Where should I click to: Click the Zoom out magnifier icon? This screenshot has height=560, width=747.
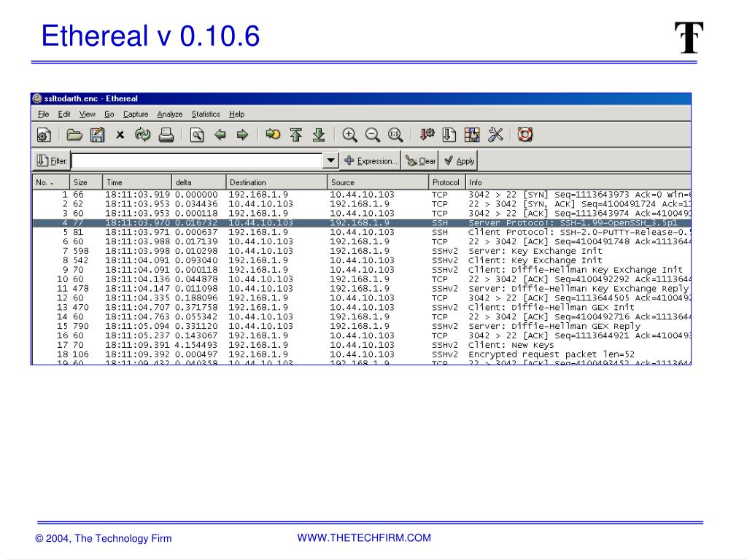tap(373, 135)
